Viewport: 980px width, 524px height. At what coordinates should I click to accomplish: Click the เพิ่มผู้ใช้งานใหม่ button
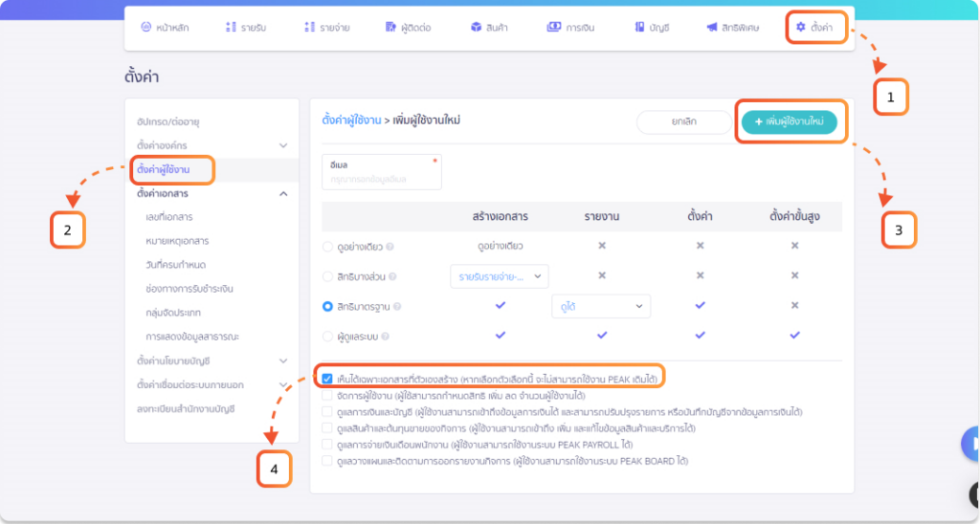coord(790,122)
